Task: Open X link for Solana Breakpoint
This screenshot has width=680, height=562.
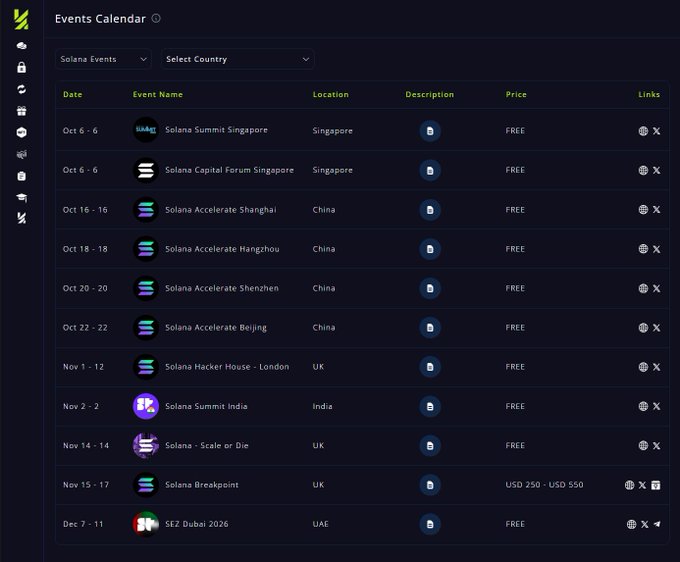Action: (642, 485)
